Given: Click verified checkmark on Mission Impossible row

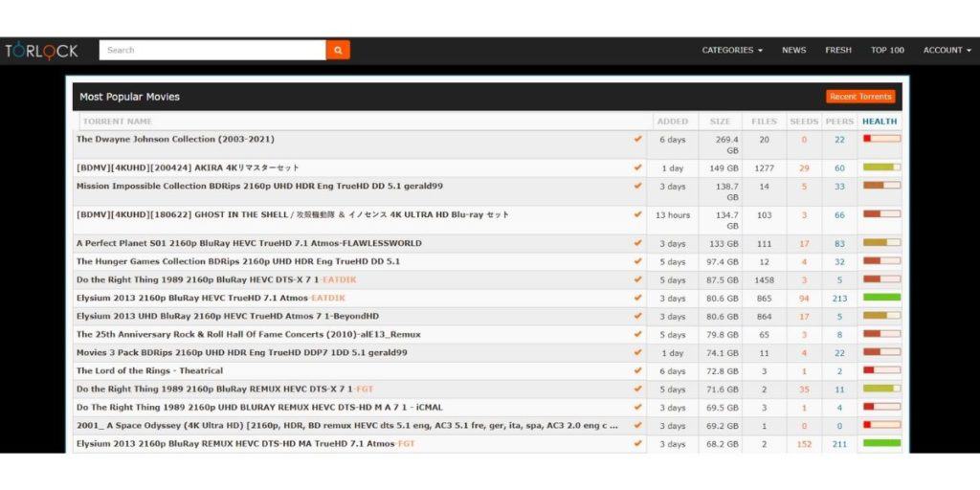Looking at the screenshot, I should (637, 186).
